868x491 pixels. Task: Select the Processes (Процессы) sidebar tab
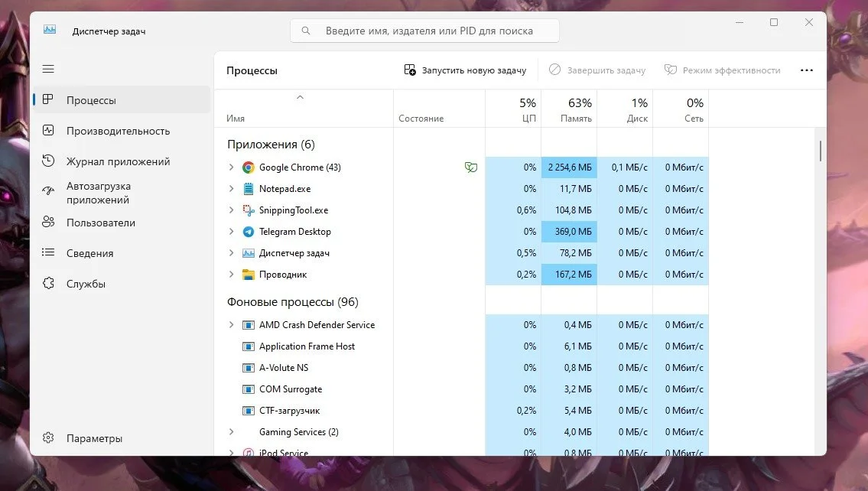[91, 100]
